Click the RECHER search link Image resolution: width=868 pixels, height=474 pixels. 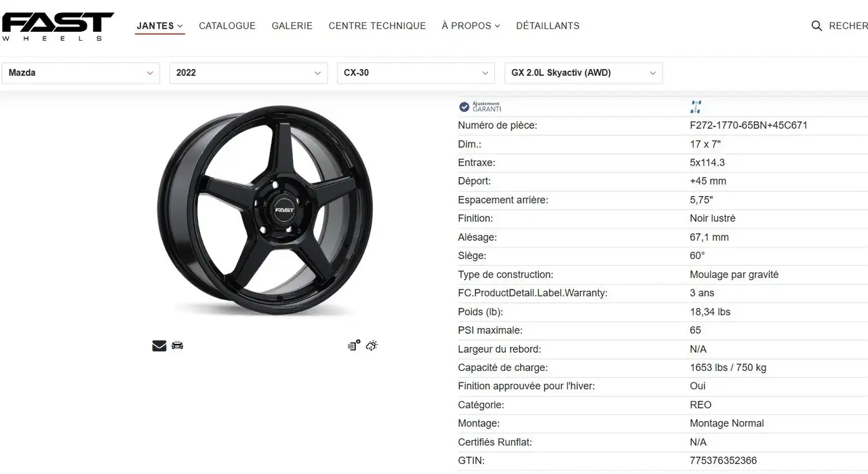(x=848, y=26)
